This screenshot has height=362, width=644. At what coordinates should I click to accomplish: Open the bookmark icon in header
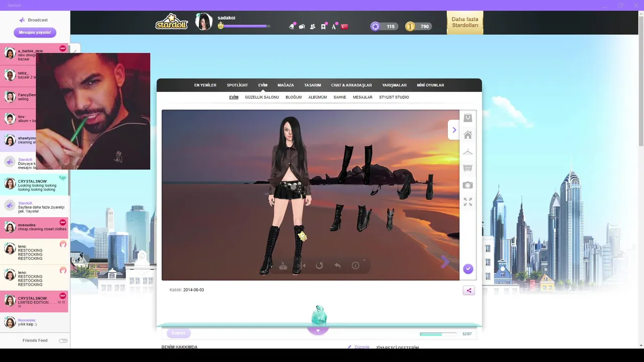pyautogui.click(x=324, y=26)
